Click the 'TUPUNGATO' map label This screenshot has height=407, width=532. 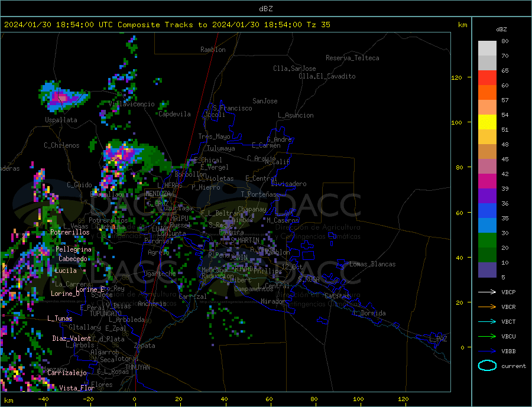pyautogui.click(x=106, y=314)
